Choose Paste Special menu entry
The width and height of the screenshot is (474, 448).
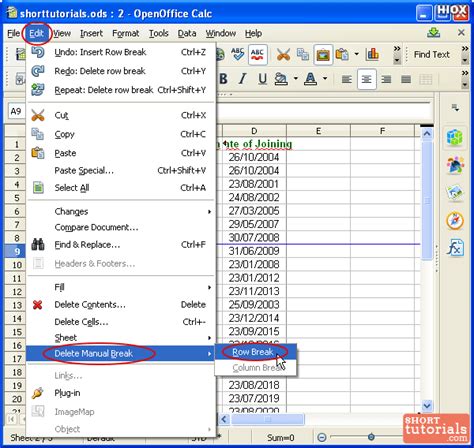tap(120, 171)
